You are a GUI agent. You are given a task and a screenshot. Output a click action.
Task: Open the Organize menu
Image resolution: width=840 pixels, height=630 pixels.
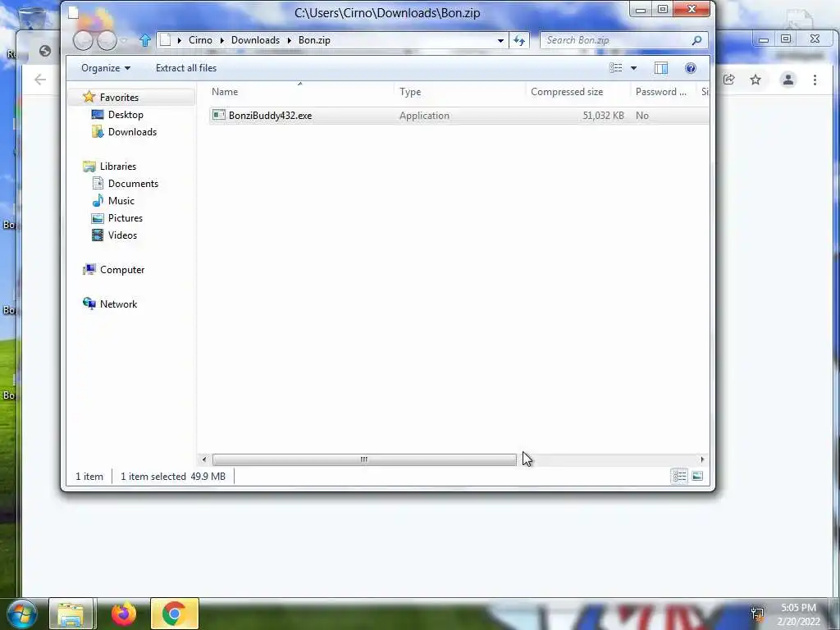pyautogui.click(x=106, y=68)
